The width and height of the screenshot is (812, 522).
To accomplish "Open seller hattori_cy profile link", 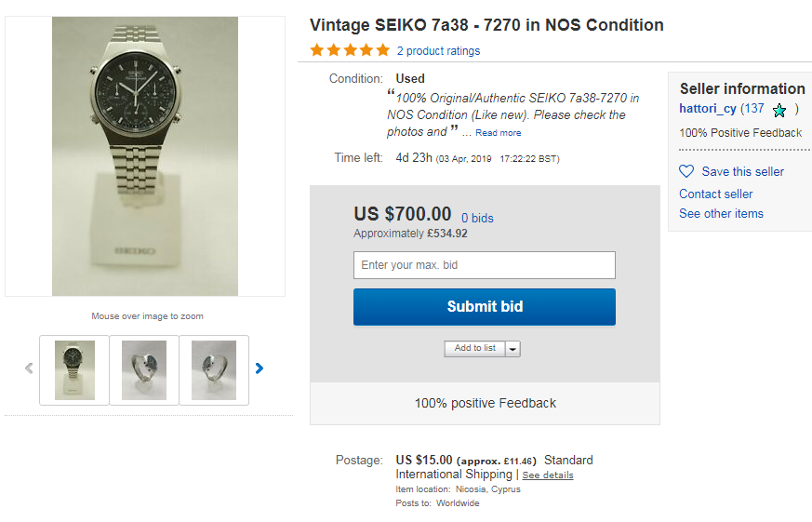I will coord(708,109).
